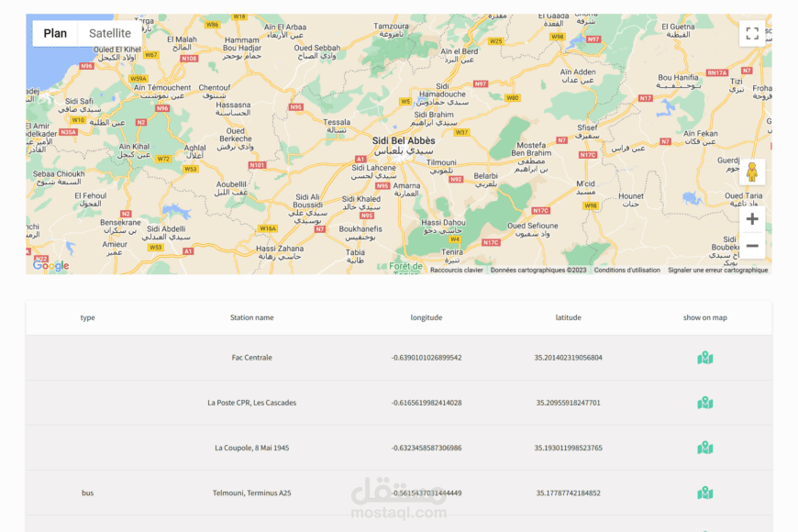
Task: Select La Coupole, 8 Mai 1945 cell
Action: click(252, 448)
